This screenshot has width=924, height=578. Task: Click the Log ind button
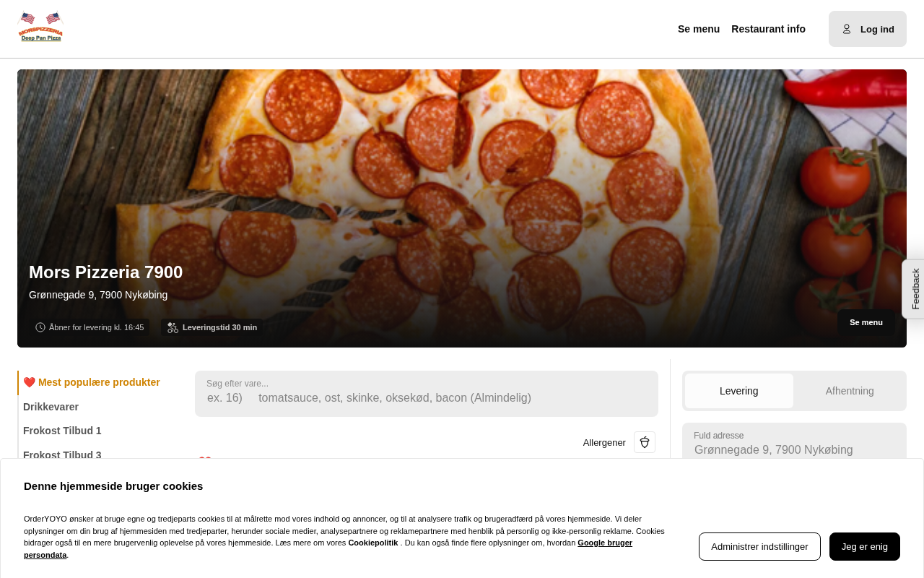pos(868,29)
